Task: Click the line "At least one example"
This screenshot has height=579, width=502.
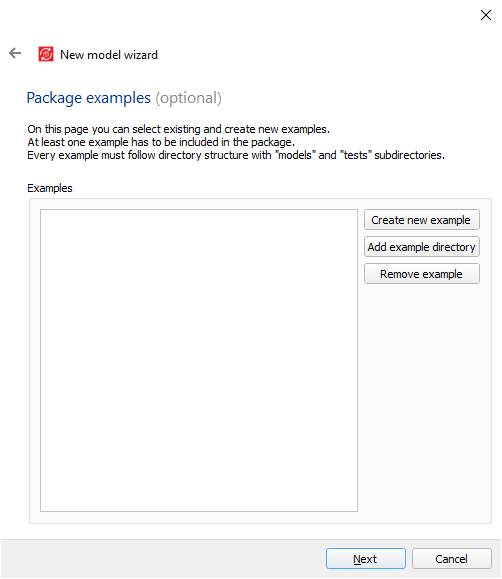Action: (161, 142)
